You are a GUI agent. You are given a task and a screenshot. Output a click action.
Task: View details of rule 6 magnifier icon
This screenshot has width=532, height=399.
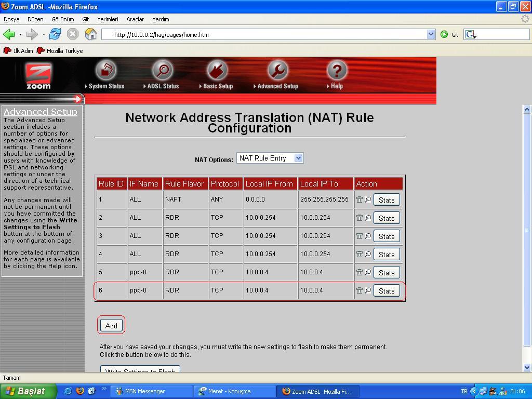pyautogui.click(x=368, y=290)
